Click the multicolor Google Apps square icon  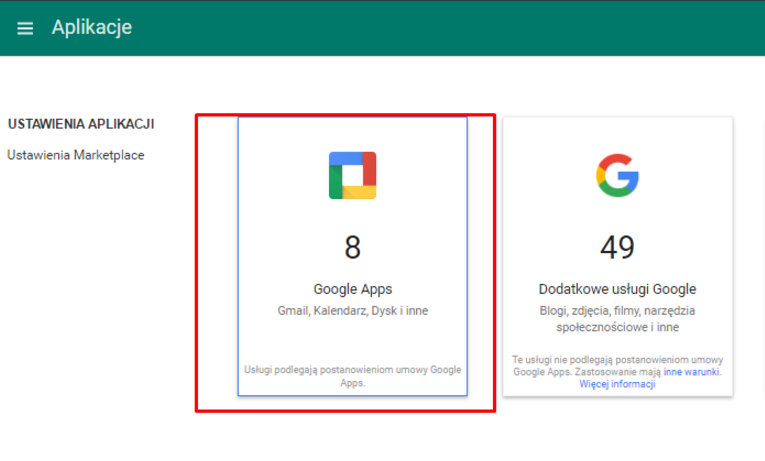coord(352,175)
